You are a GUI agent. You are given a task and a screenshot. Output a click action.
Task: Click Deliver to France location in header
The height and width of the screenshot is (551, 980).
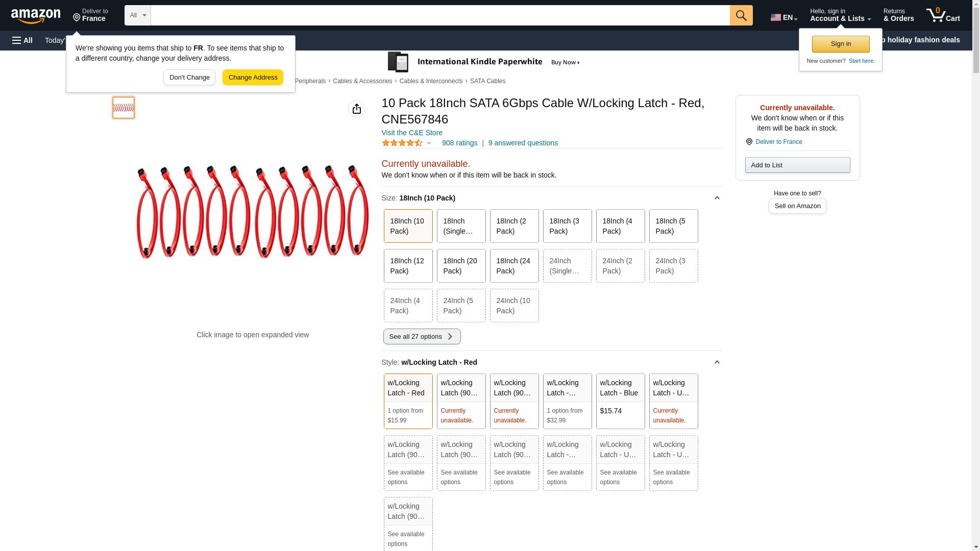(90, 15)
